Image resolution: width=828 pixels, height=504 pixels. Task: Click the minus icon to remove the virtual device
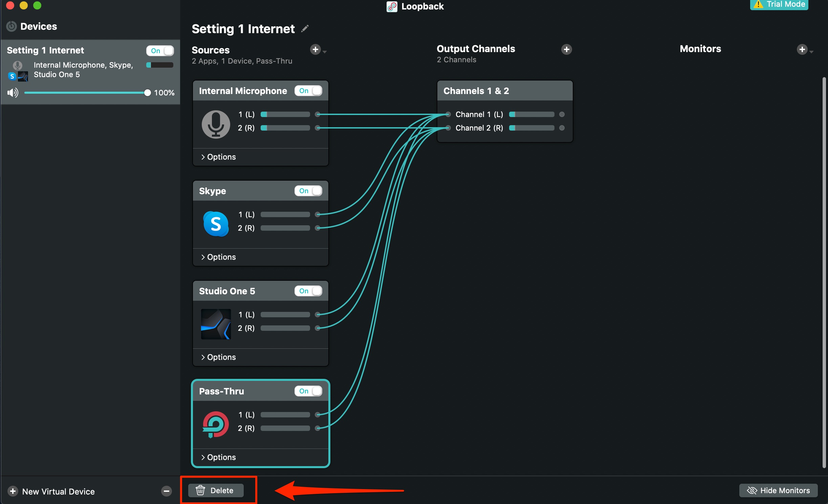click(166, 491)
